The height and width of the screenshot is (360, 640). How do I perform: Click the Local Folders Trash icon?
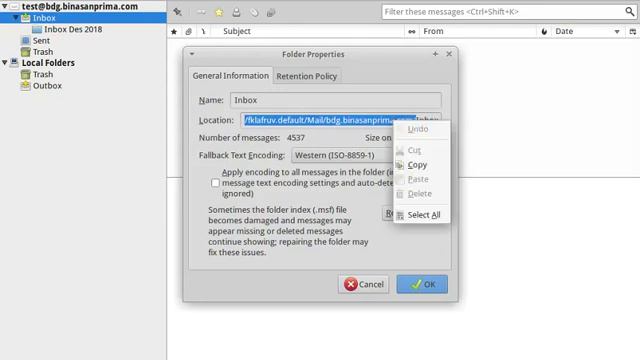pos(25,74)
